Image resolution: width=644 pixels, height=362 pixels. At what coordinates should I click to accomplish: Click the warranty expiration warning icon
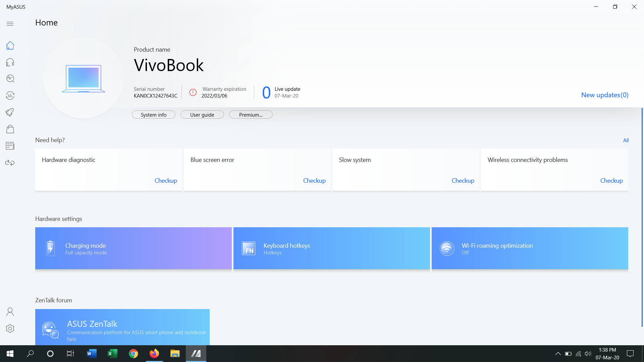[x=193, y=93]
